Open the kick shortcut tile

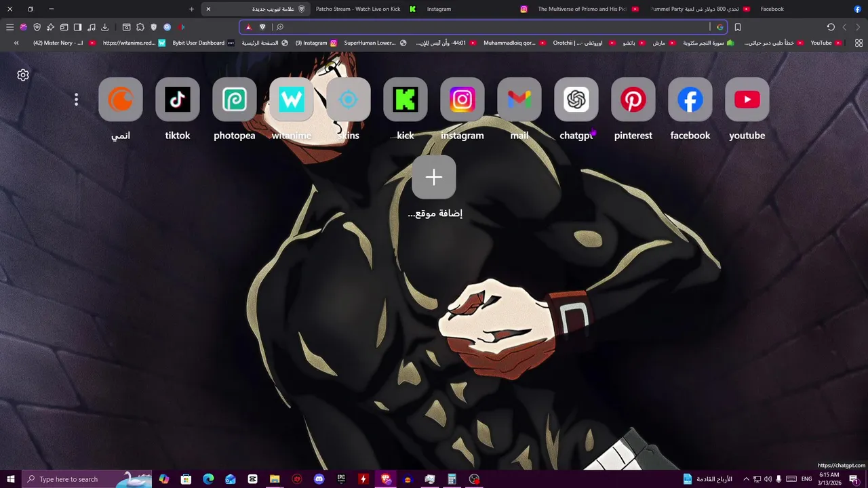point(406,100)
